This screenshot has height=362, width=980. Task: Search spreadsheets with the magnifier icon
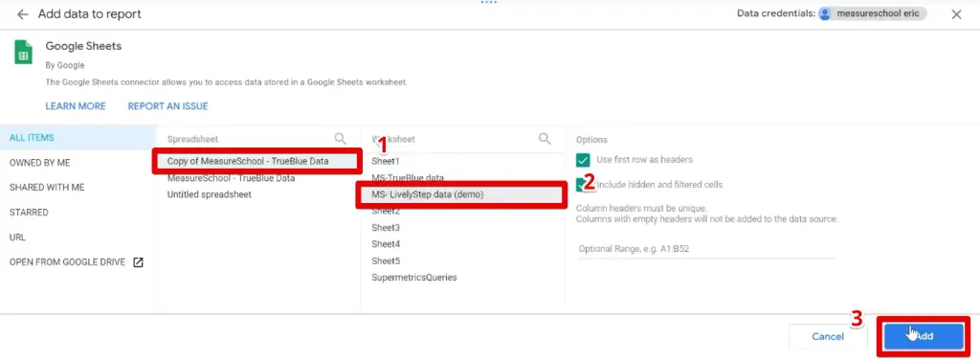340,139
